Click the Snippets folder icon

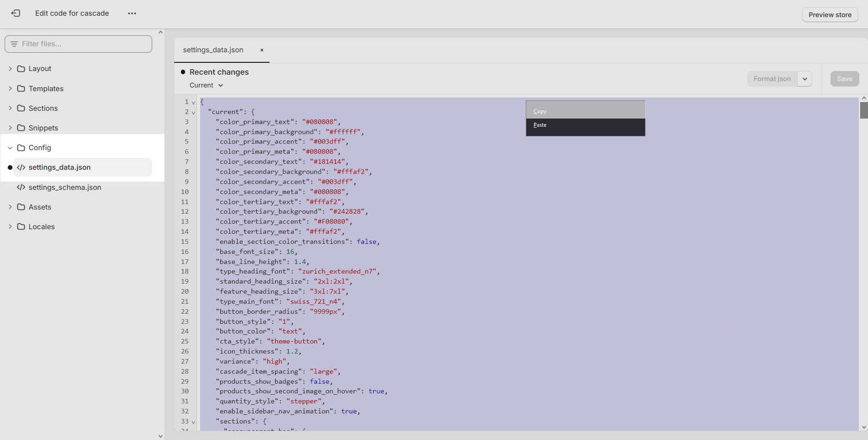(21, 128)
